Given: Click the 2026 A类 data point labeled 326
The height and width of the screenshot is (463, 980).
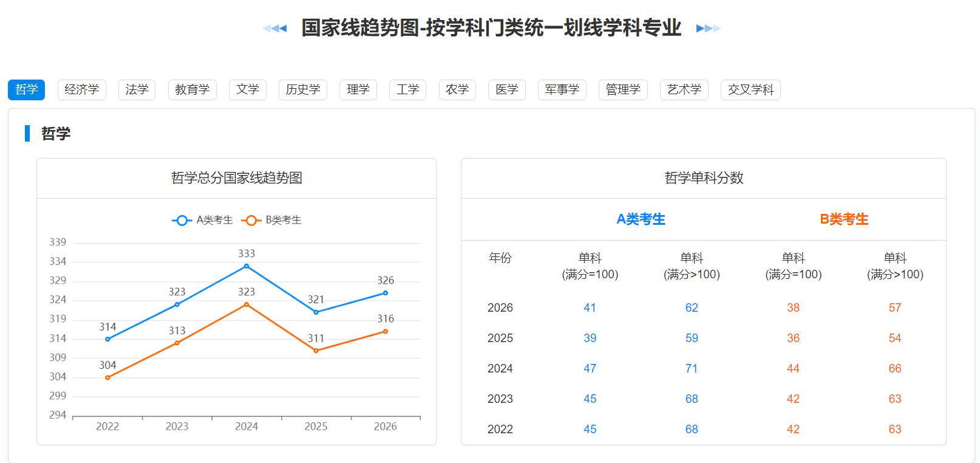Looking at the screenshot, I should [x=386, y=293].
